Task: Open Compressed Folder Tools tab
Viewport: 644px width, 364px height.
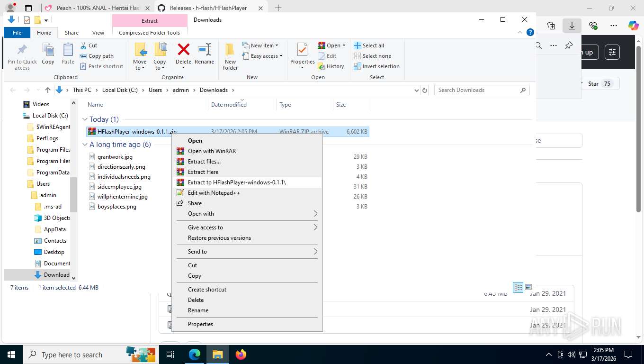Action: (149, 33)
